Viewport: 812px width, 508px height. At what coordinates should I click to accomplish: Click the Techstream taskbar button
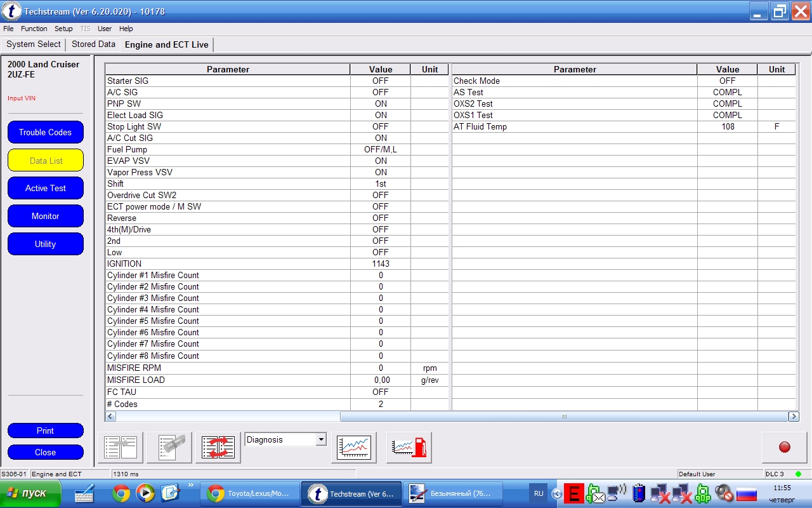tap(351, 493)
